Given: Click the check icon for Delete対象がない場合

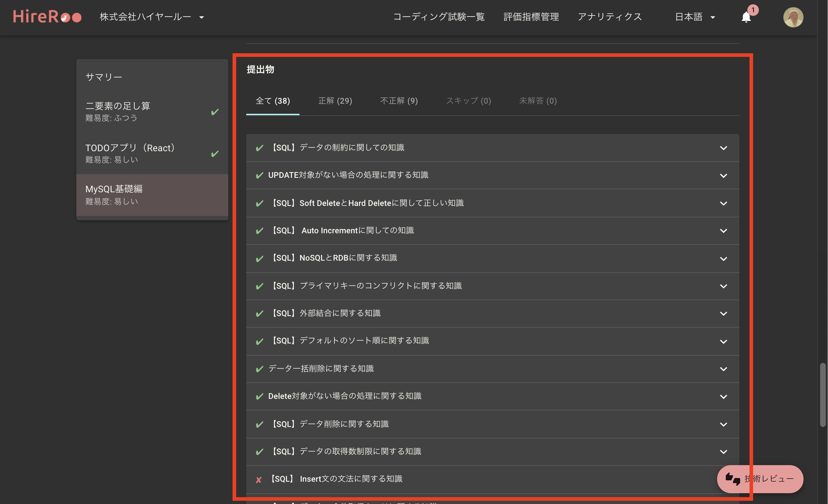Looking at the screenshot, I should tap(260, 396).
